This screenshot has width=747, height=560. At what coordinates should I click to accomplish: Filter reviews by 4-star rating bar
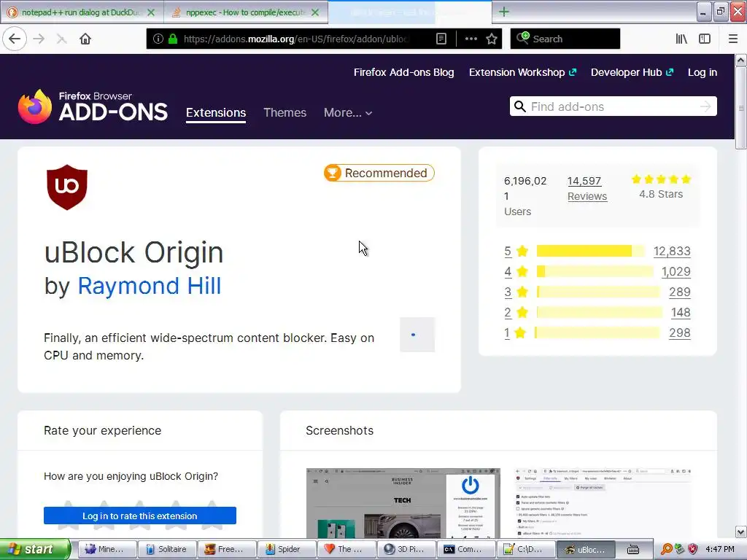(x=595, y=271)
